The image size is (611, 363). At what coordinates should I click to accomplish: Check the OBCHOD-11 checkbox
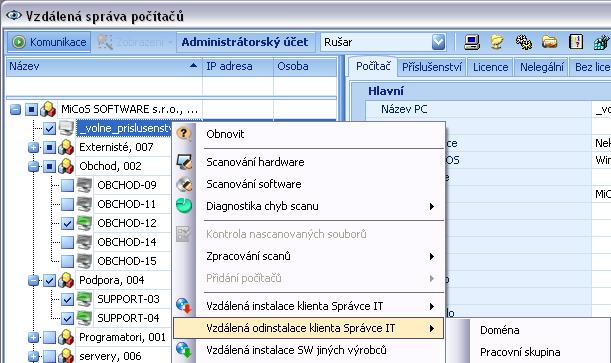click(67, 204)
